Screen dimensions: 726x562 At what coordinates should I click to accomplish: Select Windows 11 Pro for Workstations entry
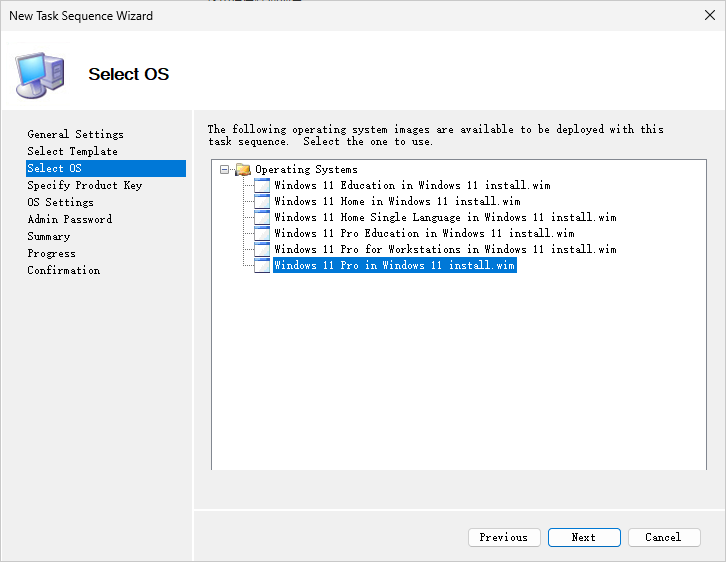445,249
